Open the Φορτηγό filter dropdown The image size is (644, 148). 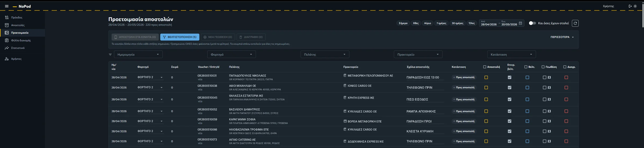(231, 54)
